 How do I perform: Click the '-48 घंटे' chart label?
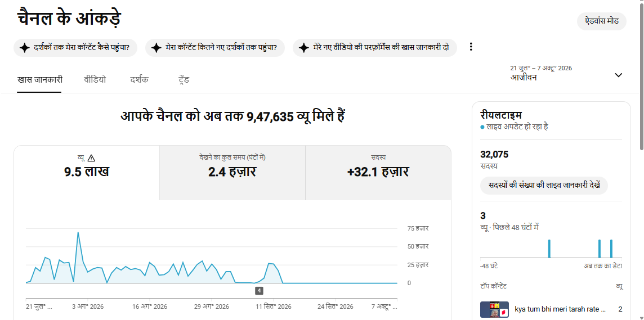489,266
